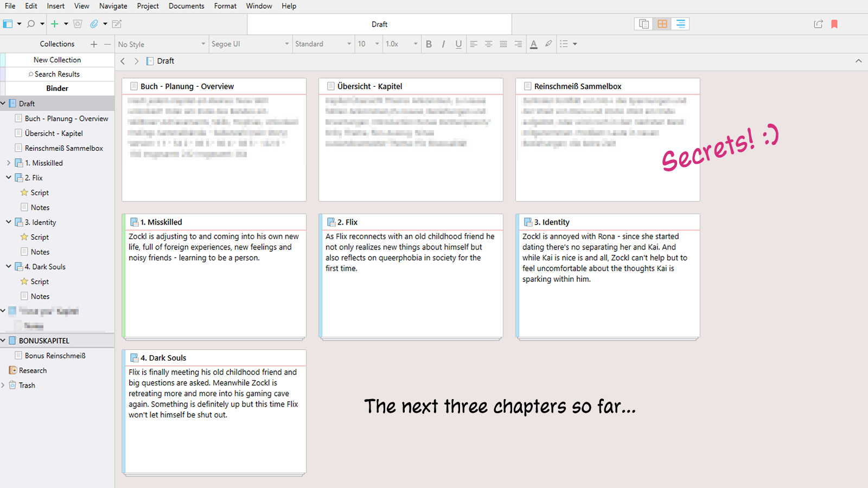868x488 pixels.
Task: Toggle bold formatting
Action: pos(429,44)
